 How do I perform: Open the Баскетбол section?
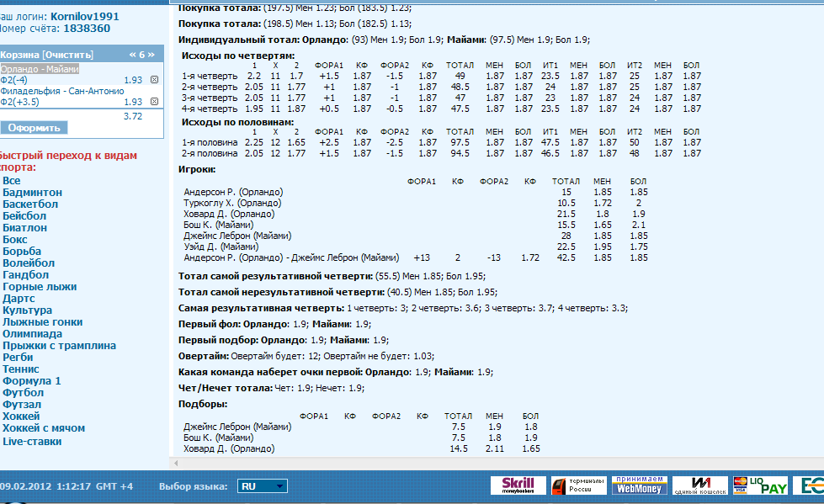tap(30, 204)
